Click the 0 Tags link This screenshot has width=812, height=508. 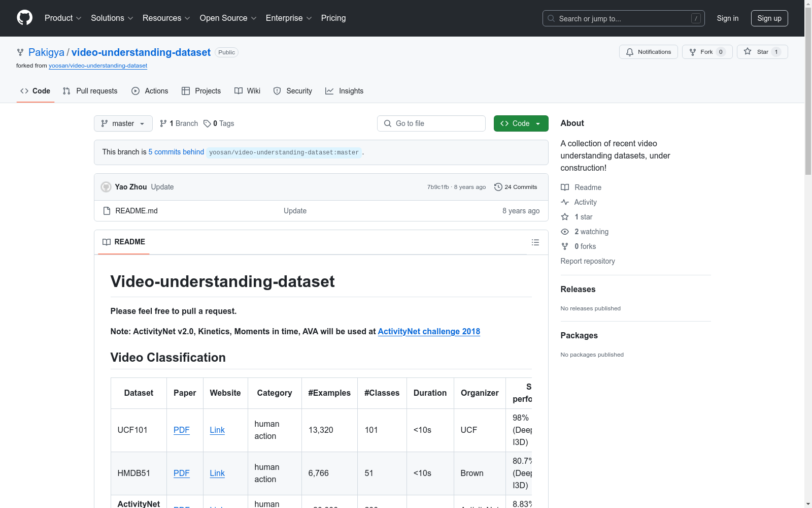[x=219, y=123]
